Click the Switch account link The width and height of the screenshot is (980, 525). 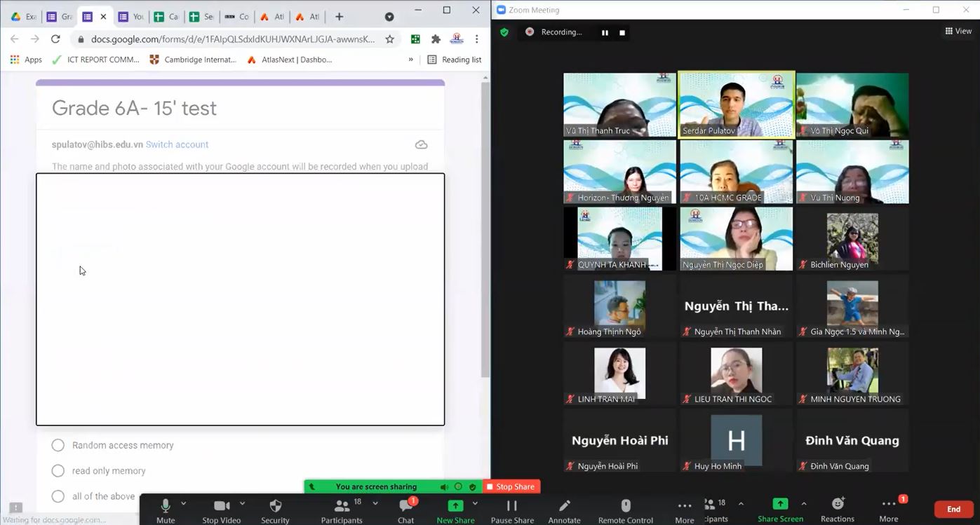click(x=177, y=144)
